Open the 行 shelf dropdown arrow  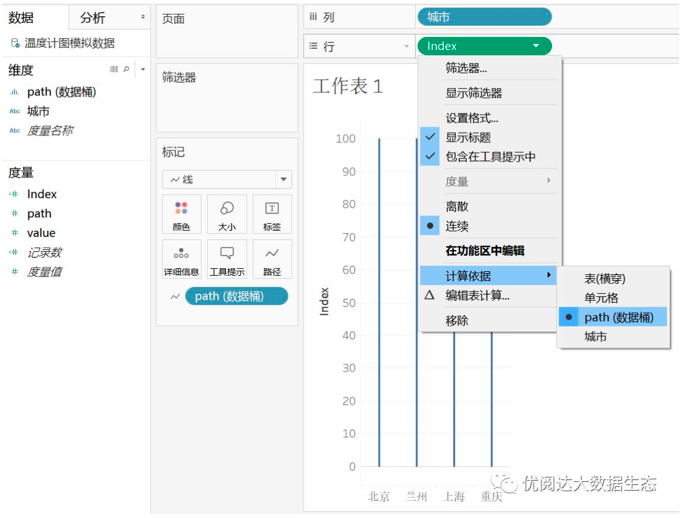pos(406,46)
